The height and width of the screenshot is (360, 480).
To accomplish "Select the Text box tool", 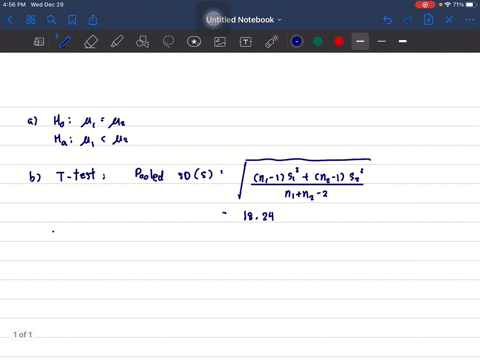I will pyautogui.click(x=246, y=42).
